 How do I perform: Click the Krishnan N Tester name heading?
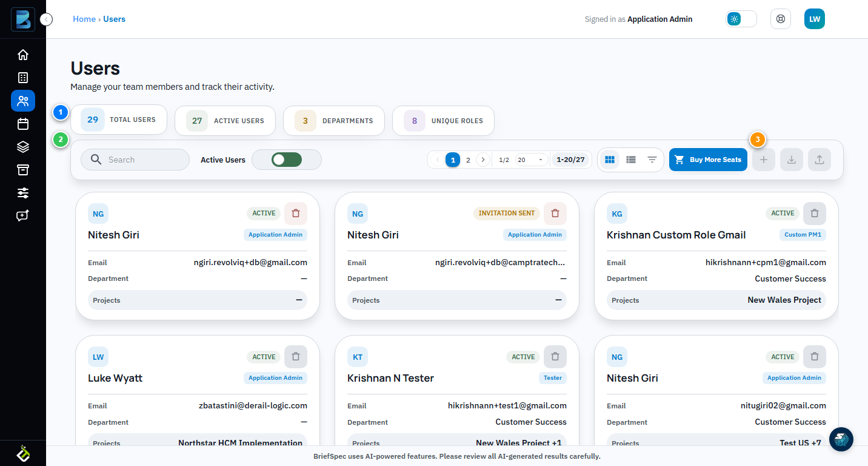(390, 378)
